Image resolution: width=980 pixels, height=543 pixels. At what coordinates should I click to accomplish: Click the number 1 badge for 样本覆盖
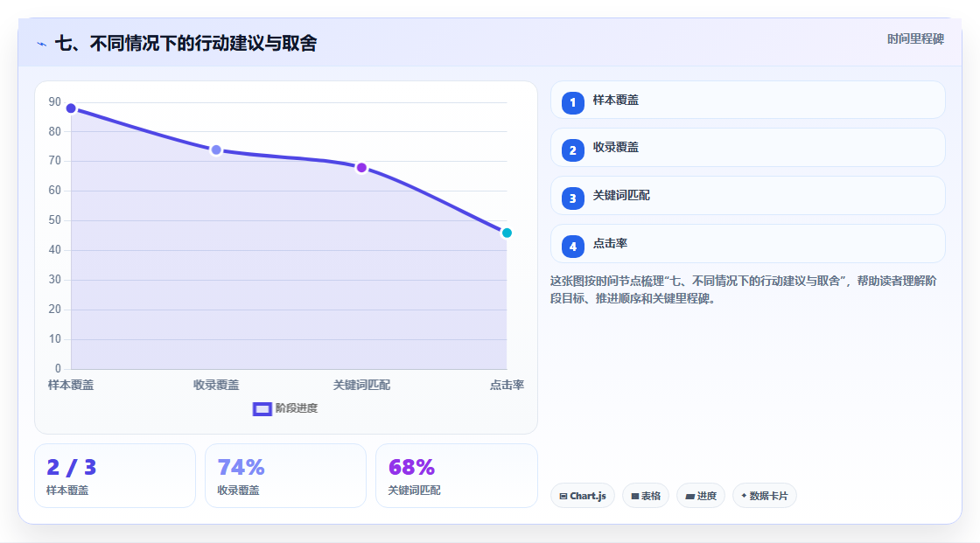(572, 102)
